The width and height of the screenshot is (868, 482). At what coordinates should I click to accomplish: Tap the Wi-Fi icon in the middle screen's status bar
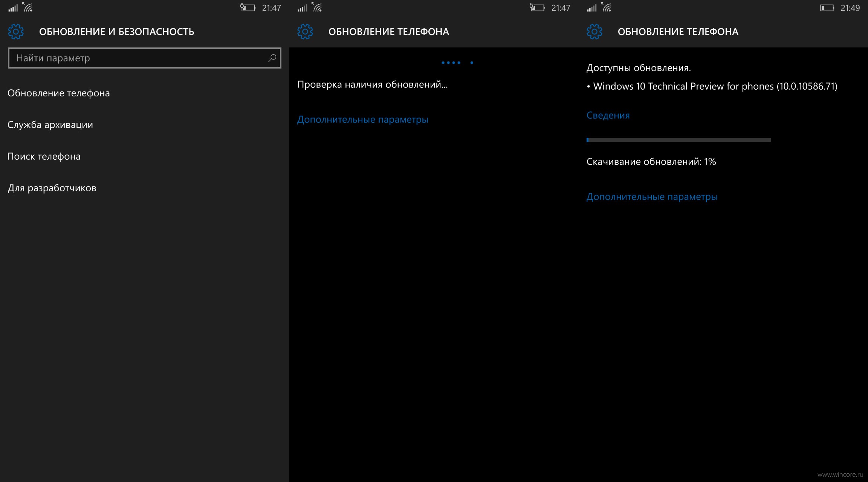coord(317,7)
